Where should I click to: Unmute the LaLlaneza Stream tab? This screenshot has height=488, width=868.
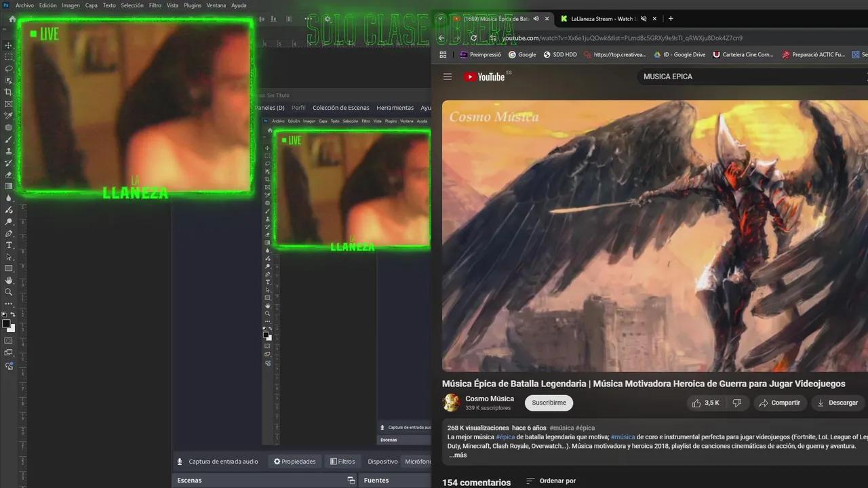click(644, 19)
